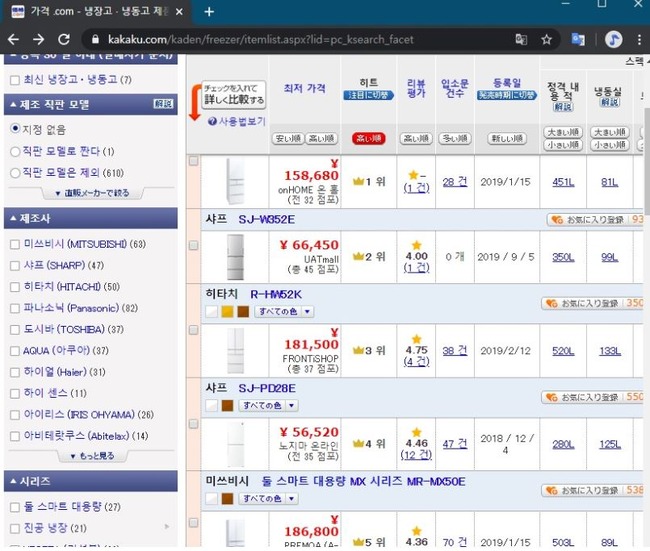Sort by lowest price with 安い順
The width and height of the screenshot is (650, 551).
click(x=288, y=138)
